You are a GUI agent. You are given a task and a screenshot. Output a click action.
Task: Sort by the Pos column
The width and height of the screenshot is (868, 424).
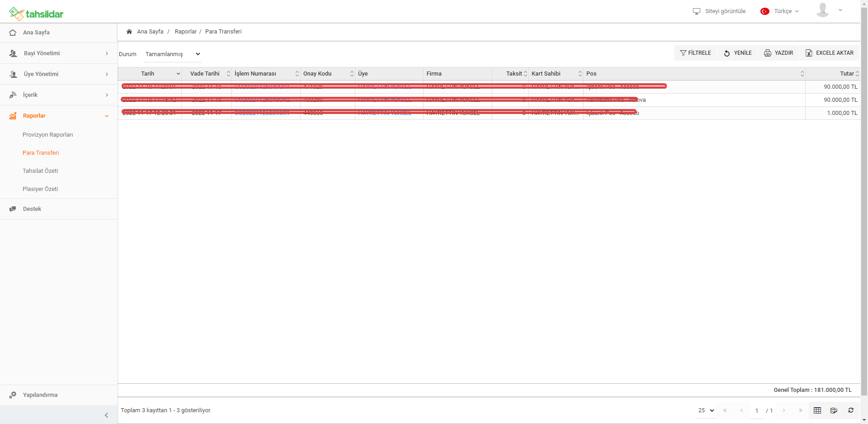[x=694, y=74]
